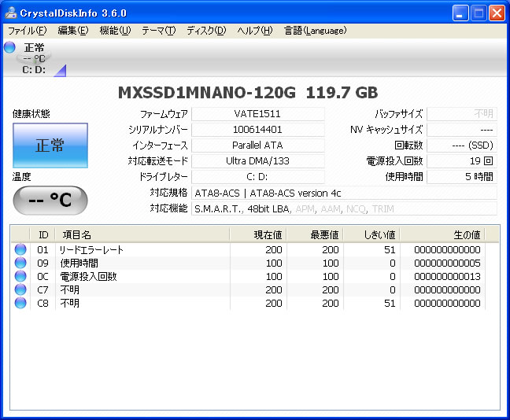Viewport: 510px width, 420px height.
Task: Click the -- °C temperature display button
Action: click(50, 200)
